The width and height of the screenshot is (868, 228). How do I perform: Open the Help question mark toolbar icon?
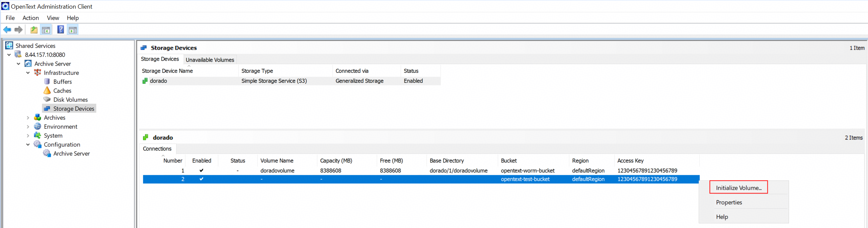coord(61,30)
